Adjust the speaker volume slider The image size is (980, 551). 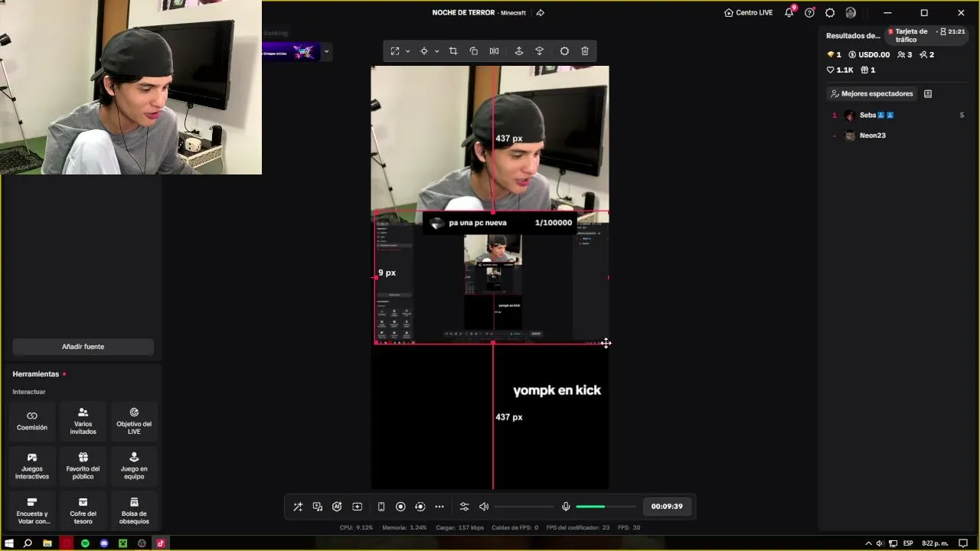point(524,507)
